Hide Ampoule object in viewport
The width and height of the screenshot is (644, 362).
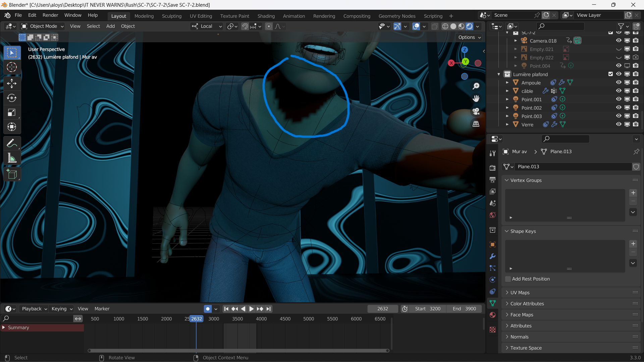tap(619, 82)
